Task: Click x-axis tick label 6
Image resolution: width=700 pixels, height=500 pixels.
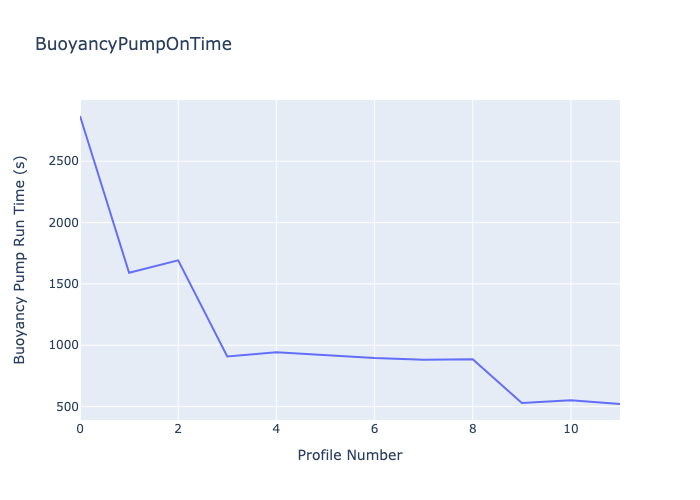Action: (x=374, y=429)
